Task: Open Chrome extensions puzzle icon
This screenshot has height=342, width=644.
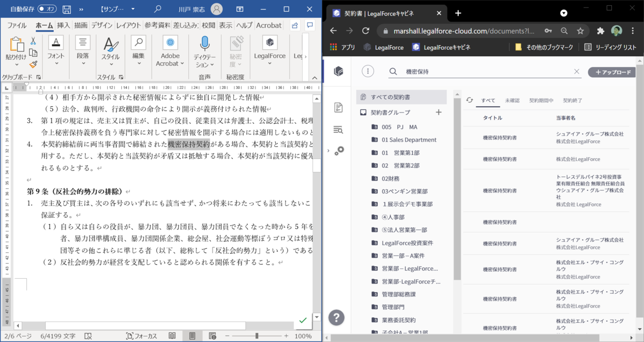Action: coord(601,31)
